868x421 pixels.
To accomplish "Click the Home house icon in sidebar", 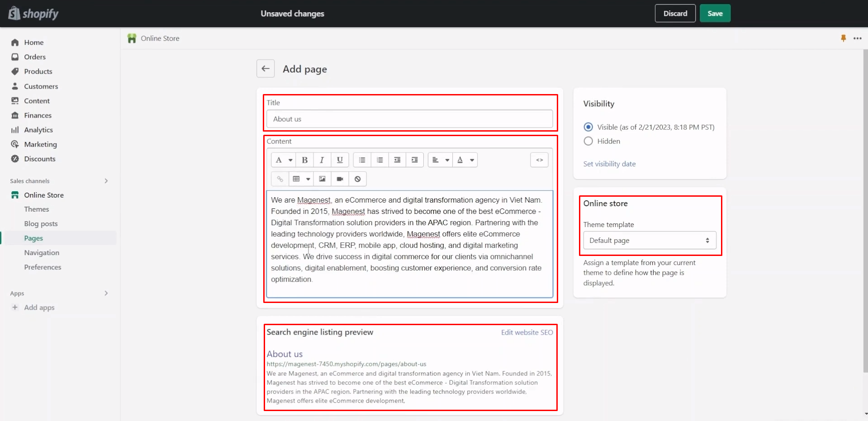I will 15,43.
